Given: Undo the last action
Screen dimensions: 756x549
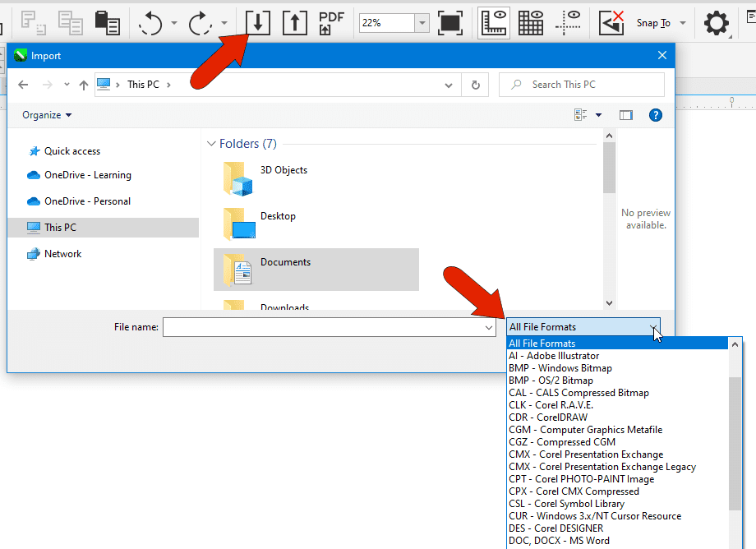Looking at the screenshot, I should pos(150,22).
